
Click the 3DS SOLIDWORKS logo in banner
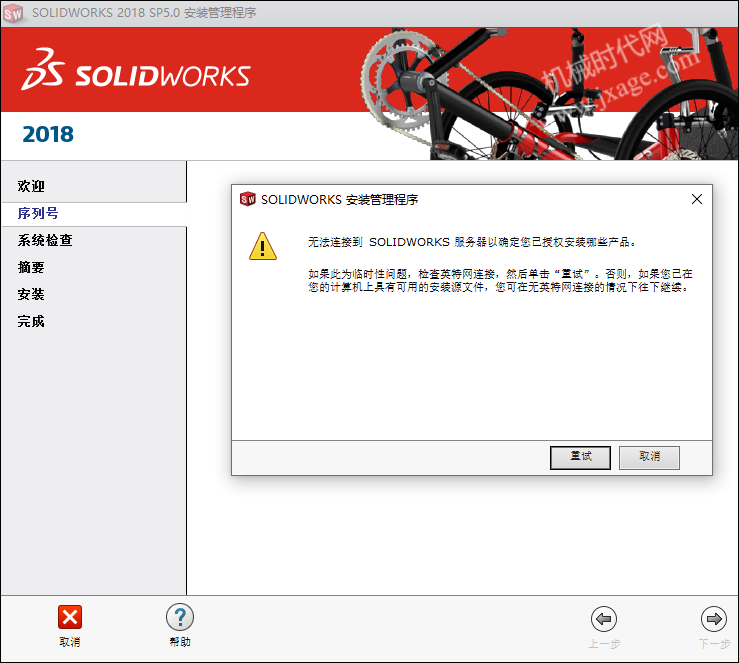click(136, 70)
